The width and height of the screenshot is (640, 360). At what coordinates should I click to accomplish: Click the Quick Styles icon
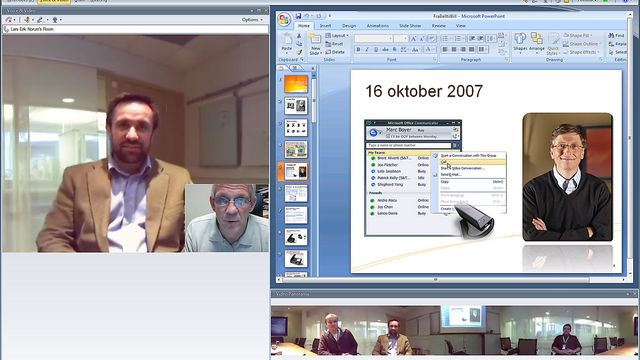[553, 44]
